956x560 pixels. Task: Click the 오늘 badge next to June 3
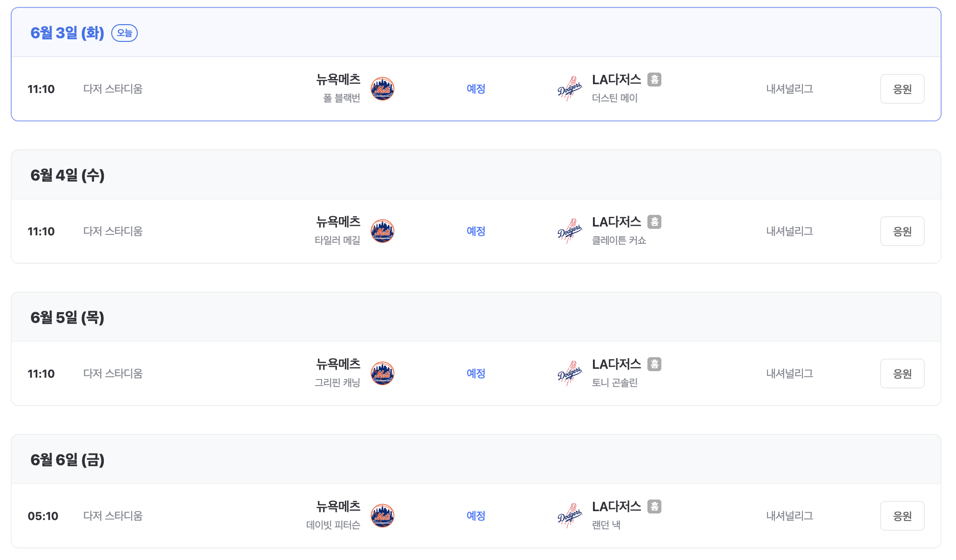coord(124,33)
